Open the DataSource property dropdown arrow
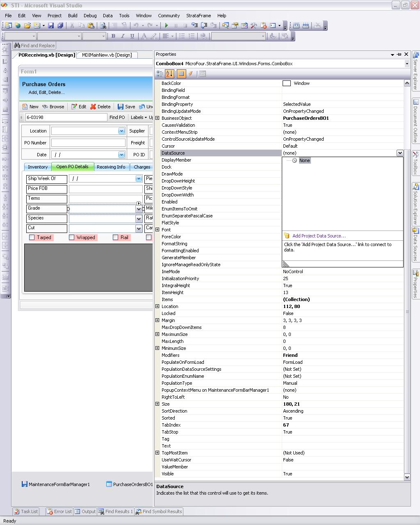Viewport: 420px width, 525px height. 399,153
